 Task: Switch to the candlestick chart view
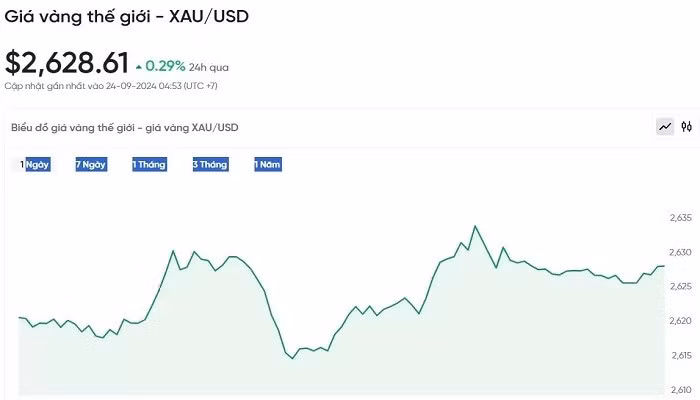click(687, 127)
